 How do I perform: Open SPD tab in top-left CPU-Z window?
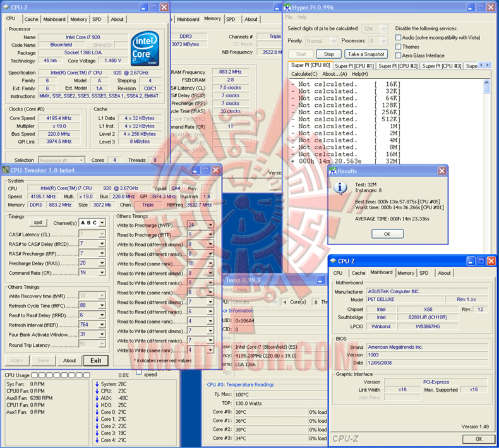click(x=97, y=20)
